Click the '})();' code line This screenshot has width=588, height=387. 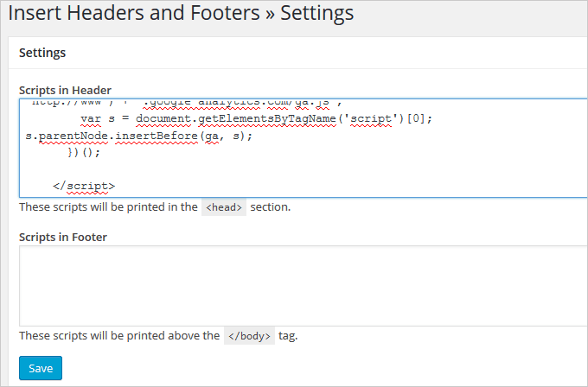84,153
